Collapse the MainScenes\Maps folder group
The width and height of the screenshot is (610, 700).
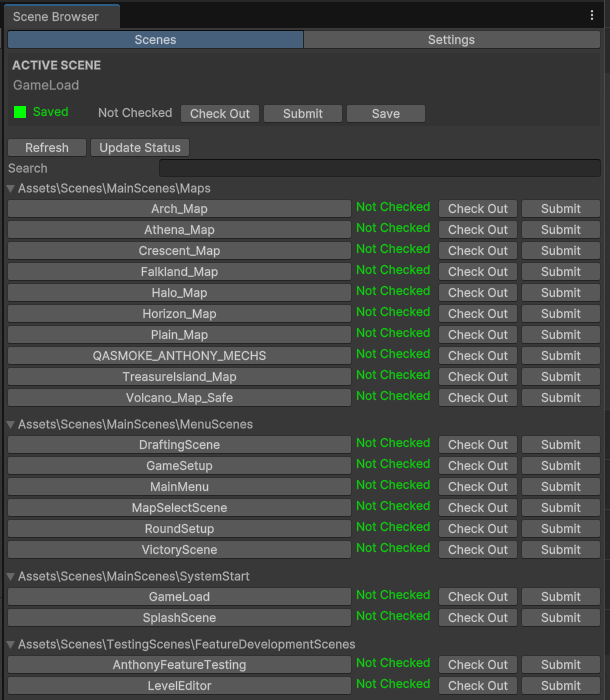[x=11, y=188]
